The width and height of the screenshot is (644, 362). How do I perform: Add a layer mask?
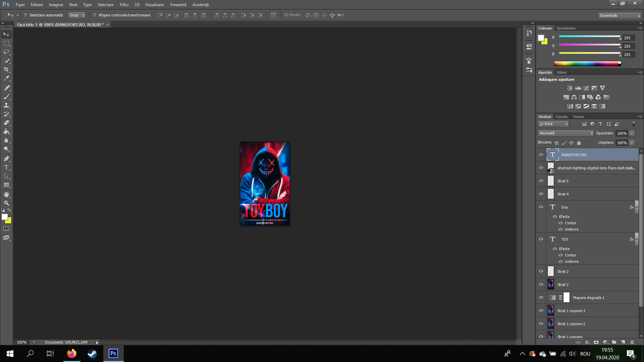[596, 342]
